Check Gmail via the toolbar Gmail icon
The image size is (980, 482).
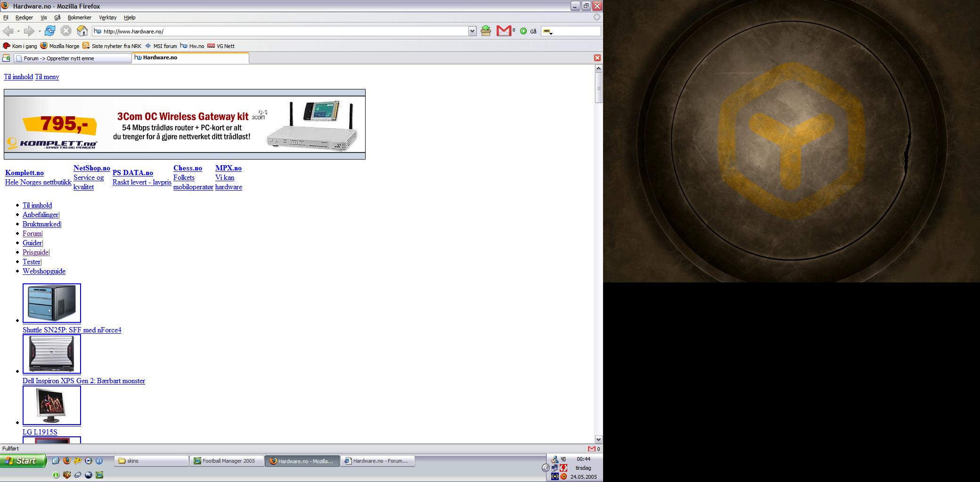point(504,31)
